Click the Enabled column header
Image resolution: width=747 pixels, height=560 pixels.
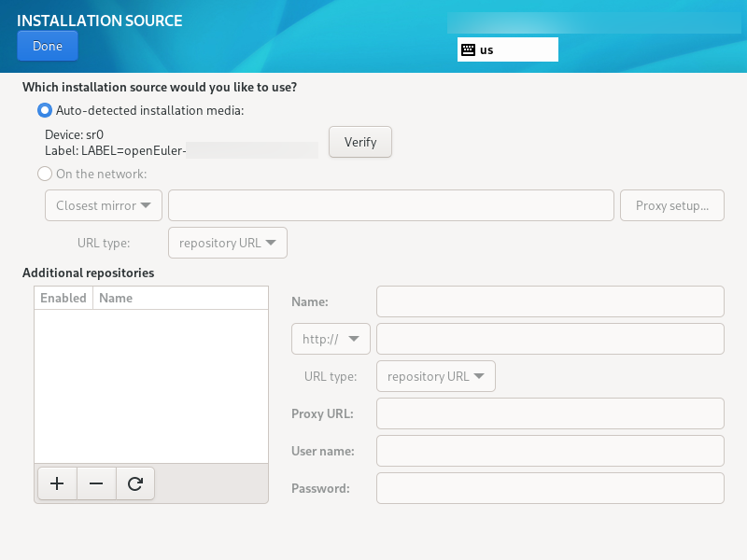point(63,298)
